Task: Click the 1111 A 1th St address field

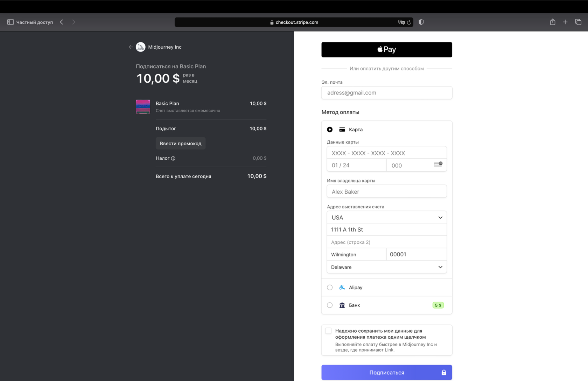Action: tap(387, 230)
